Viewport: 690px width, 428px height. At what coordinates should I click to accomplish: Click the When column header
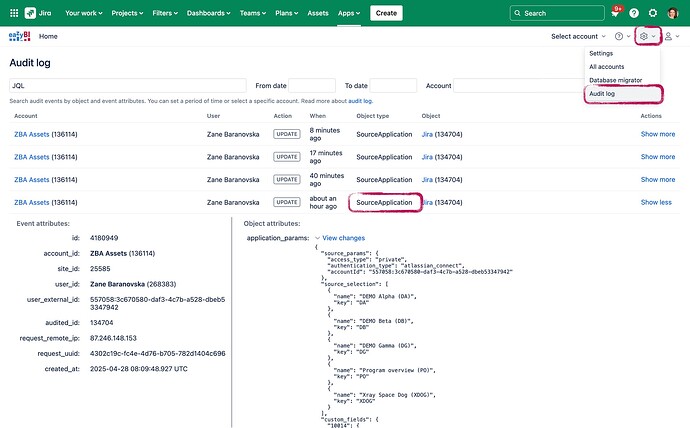click(317, 116)
